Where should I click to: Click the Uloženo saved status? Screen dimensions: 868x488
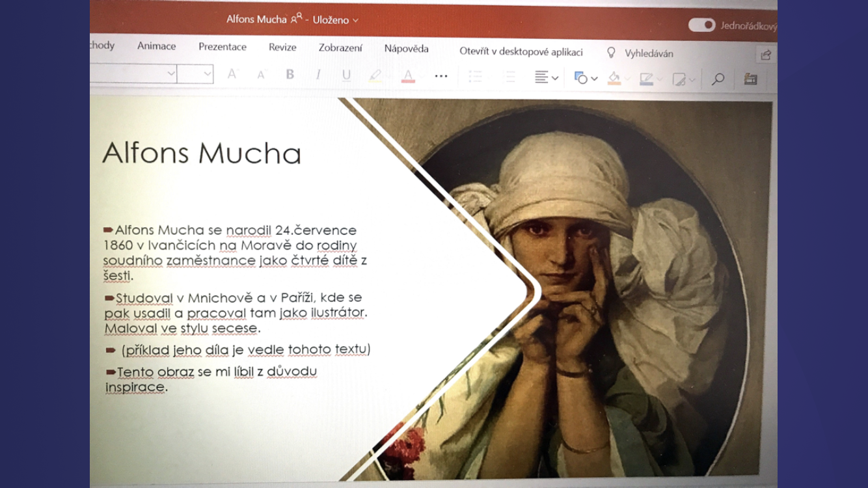(x=331, y=20)
